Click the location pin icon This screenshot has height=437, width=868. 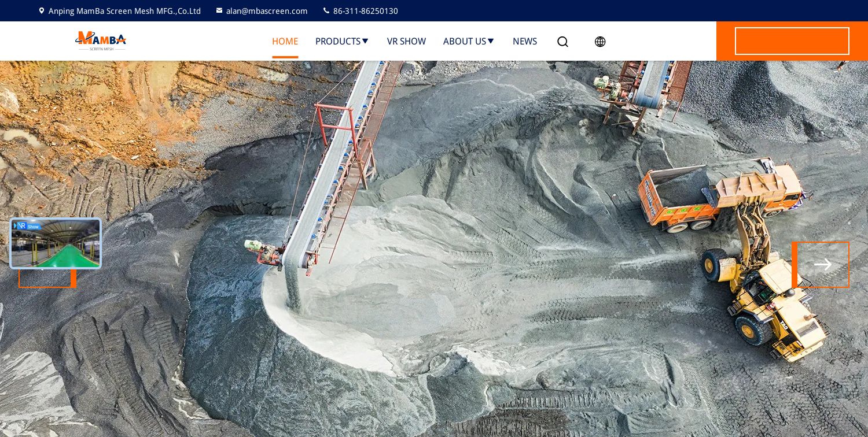(41, 10)
